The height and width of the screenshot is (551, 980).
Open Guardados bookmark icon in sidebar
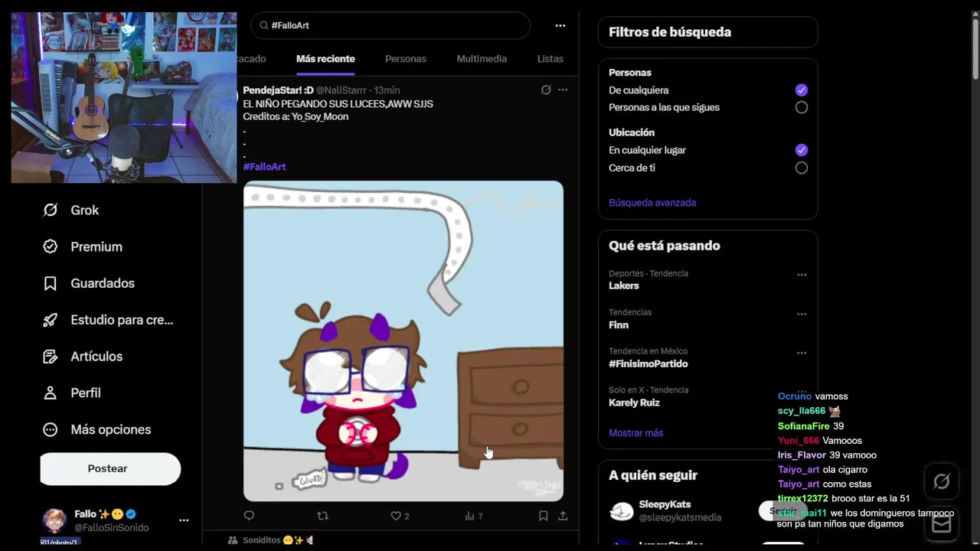click(x=51, y=283)
